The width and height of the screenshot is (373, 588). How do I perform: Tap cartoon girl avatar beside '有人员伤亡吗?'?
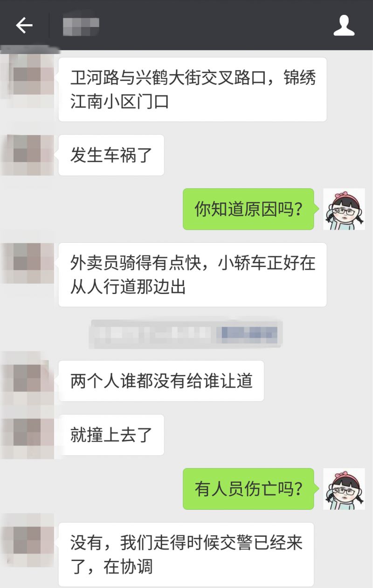click(344, 489)
